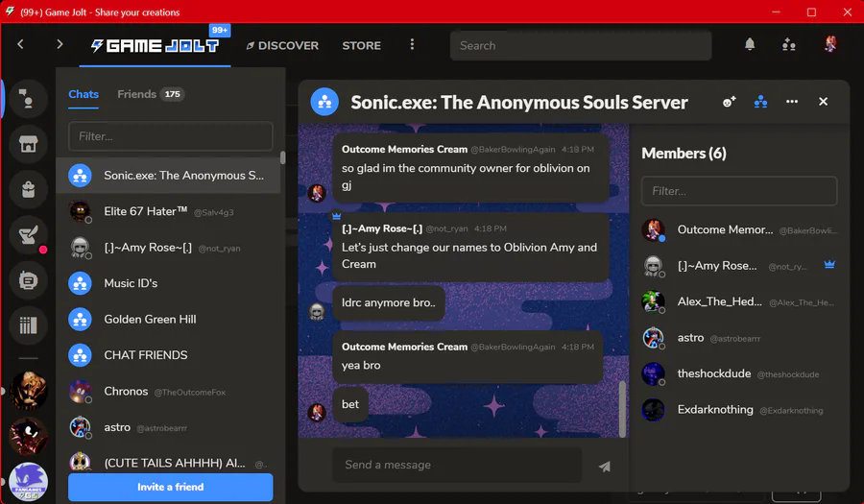Click the send message paper plane icon
This screenshot has height=504, width=864.
point(605,467)
